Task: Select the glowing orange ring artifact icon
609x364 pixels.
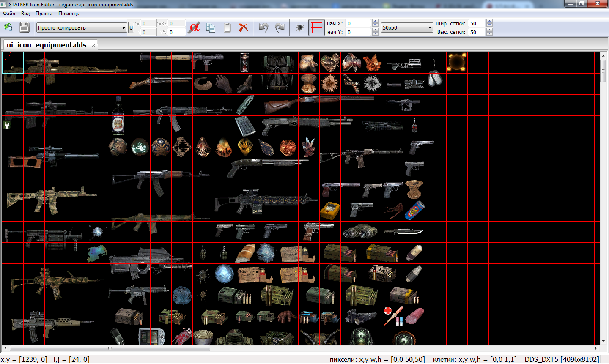Action: point(457,62)
